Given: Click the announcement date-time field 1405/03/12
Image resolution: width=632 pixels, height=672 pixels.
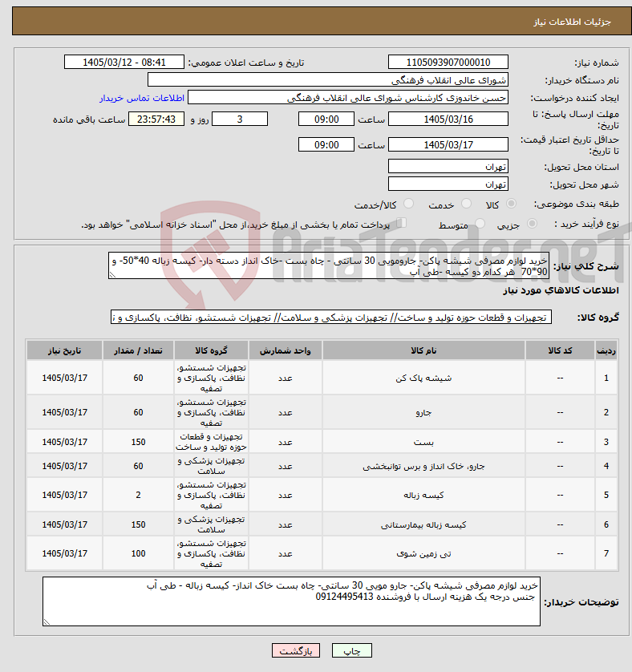Looking at the screenshot, I should (x=124, y=62).
